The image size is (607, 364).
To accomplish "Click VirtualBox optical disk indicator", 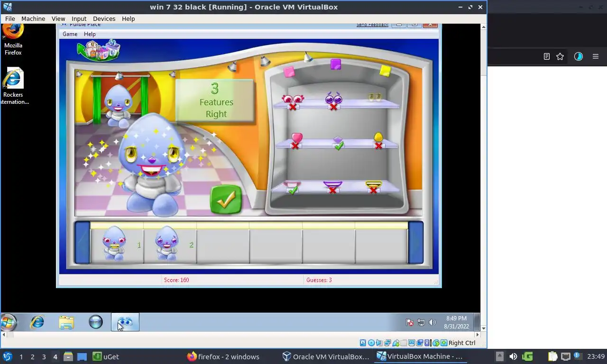I will 371,343.
